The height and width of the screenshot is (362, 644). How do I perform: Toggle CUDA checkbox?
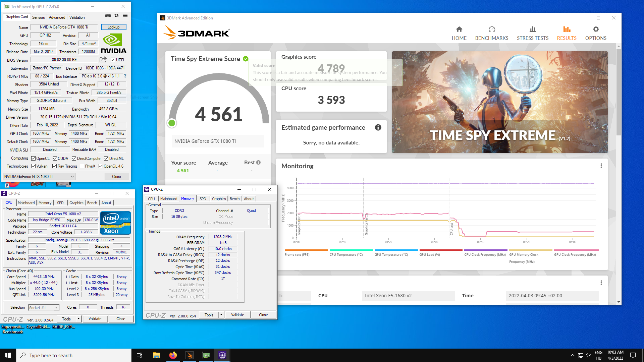coord(55,159)
